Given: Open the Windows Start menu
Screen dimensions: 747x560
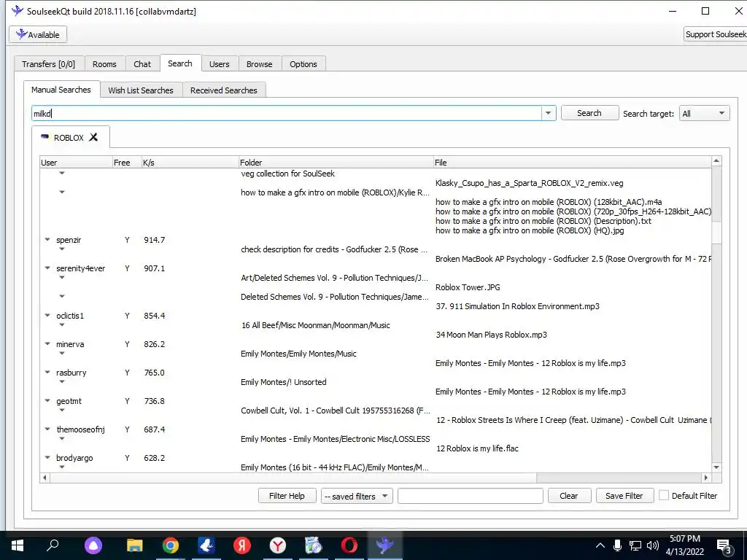Looking at the screenshot, I should click(x=18, y=545).
